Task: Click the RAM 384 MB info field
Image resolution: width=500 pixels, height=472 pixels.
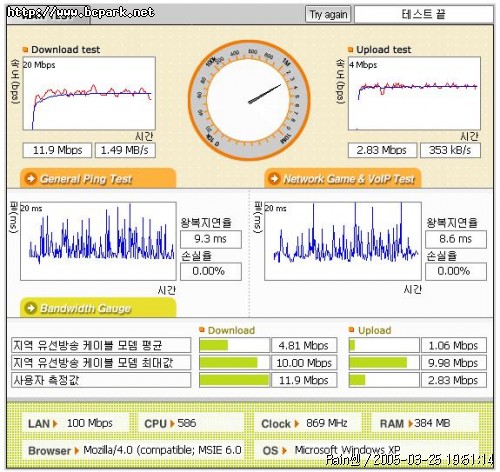Action: tap(425, 423)
